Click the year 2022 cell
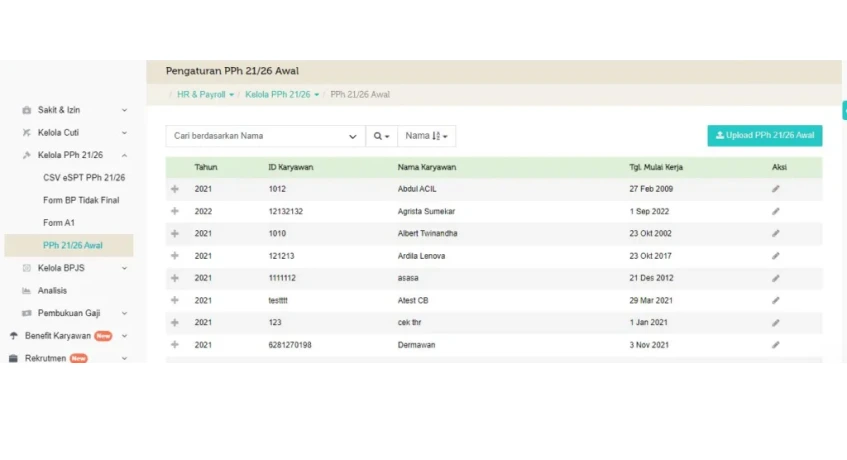 pyautogui.click(x=203, y=212)
